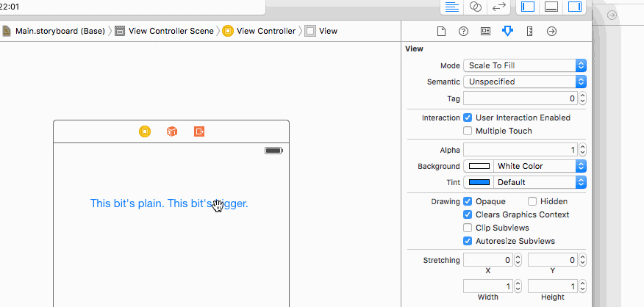The height and width of the screenshot is (307, 644).
Task: Show the Assistant editor
Action: tap(476, 7)
